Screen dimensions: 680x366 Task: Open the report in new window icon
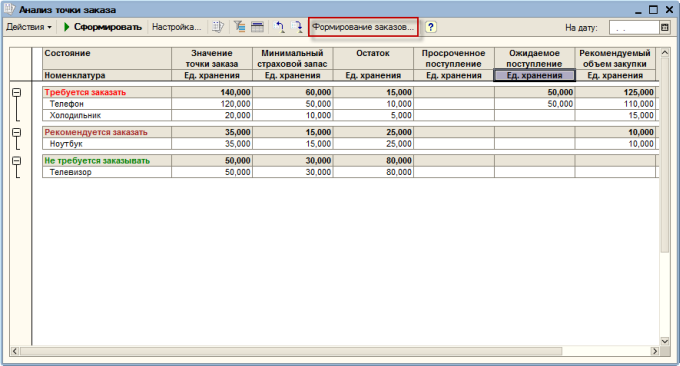[218, 27]
